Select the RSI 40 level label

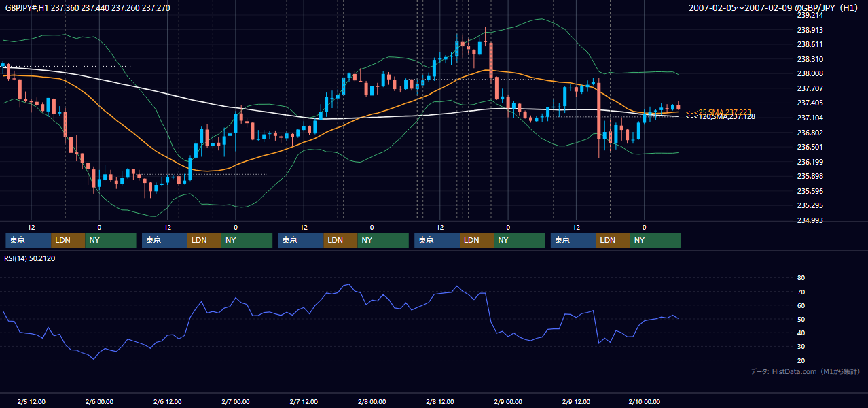click(801, 333)
